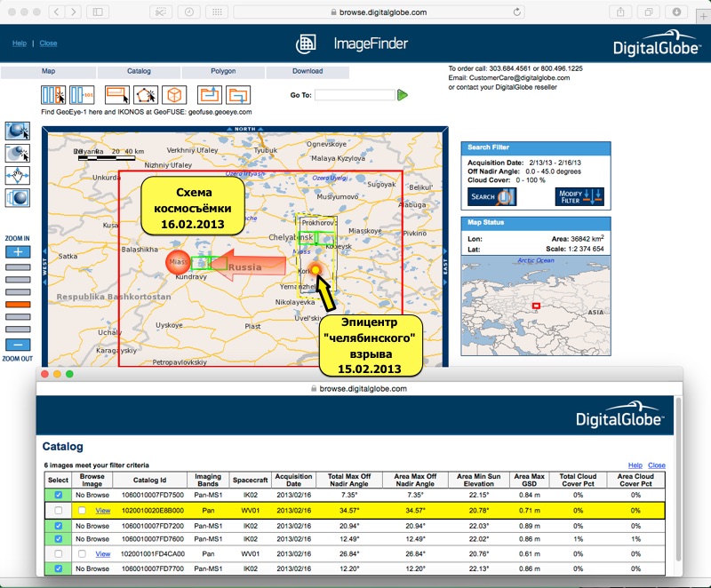This screenshot has height=588, width=711.
Task: Open the Map menu tab
Action: pos(48,72)
